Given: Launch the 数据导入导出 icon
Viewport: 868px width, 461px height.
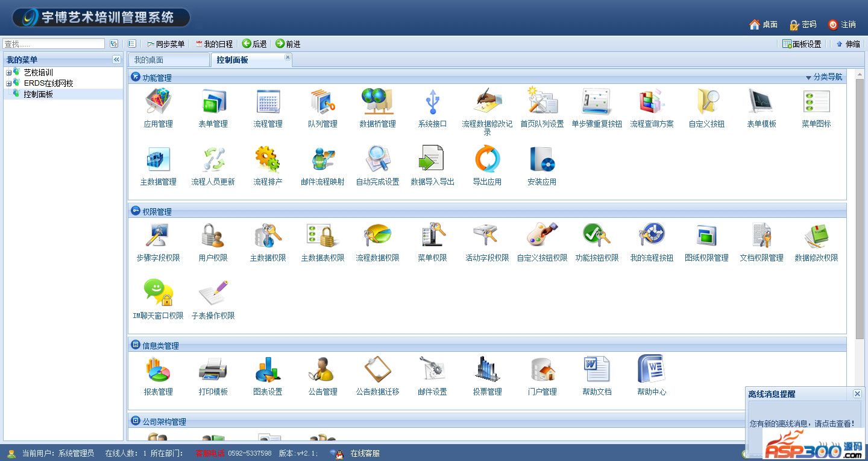Looking at the screenshot, I should pyautogui.click(x=433, y=159).
